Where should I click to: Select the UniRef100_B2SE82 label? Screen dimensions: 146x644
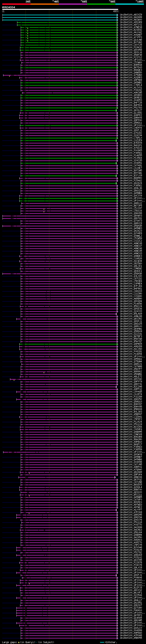tap(131, 30)
